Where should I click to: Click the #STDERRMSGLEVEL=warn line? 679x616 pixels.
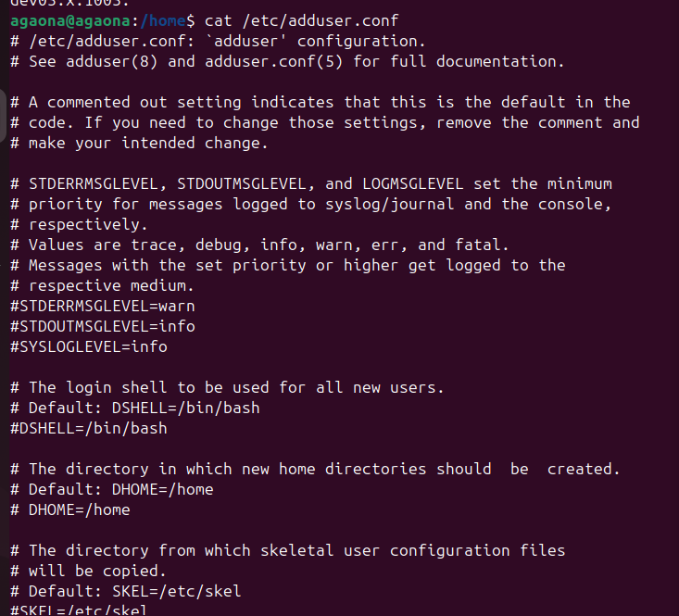point(103,306)
